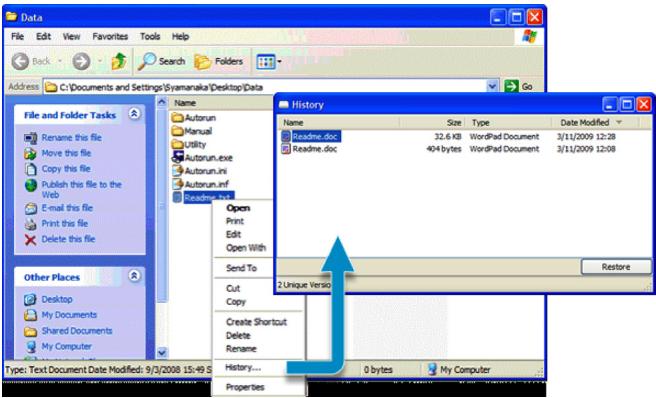Go up one folder level icon
Screen dimensions: 656x398
click(119, 62)
